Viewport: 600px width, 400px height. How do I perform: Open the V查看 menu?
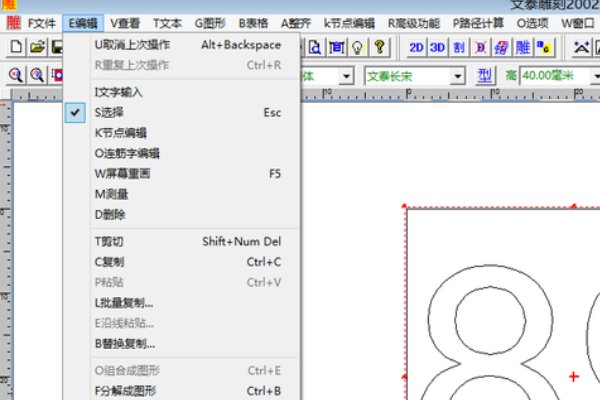click(125, 23)
